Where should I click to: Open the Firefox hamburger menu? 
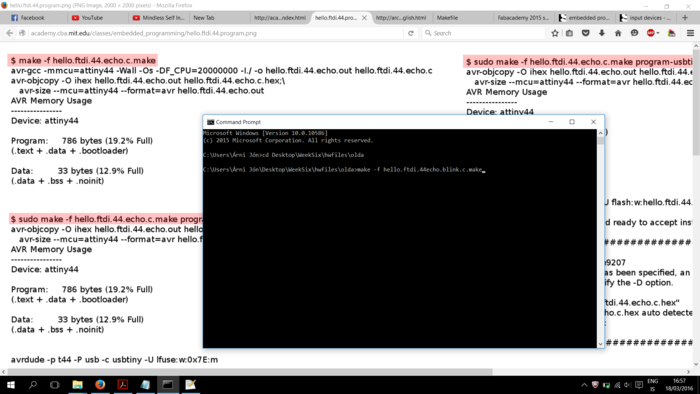(x=690, y=33)
